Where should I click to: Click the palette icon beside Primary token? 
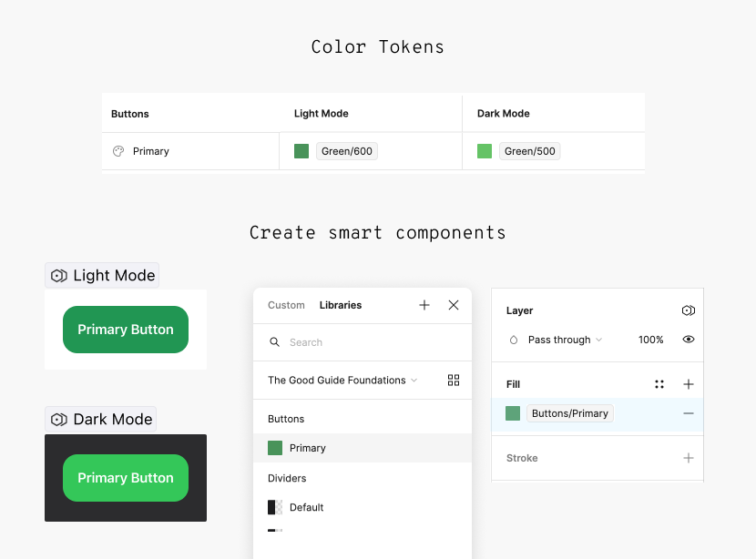coord(118,151)
